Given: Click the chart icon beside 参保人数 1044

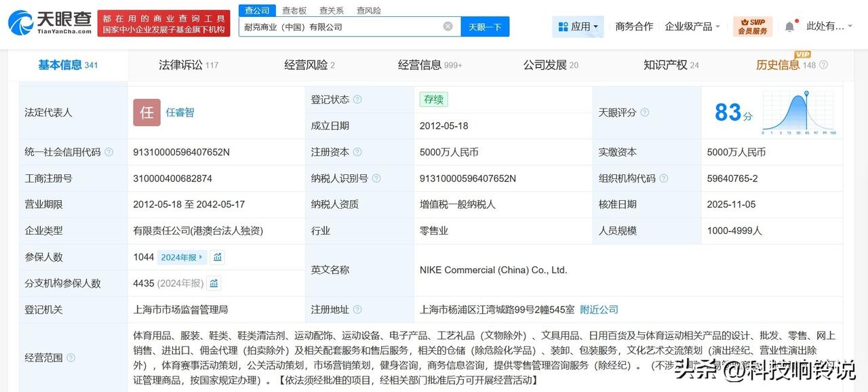Looking at the screenshot, I should tap(218, 257).
